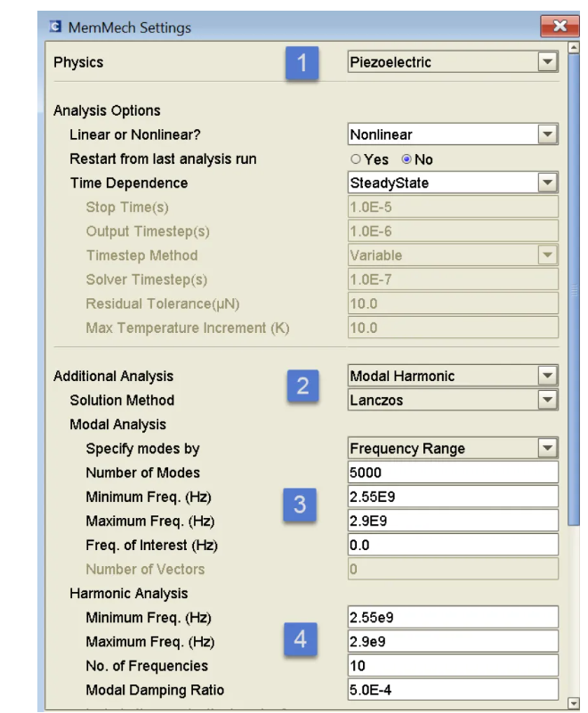Click the Freq. of Interest field

click(452, 545)
